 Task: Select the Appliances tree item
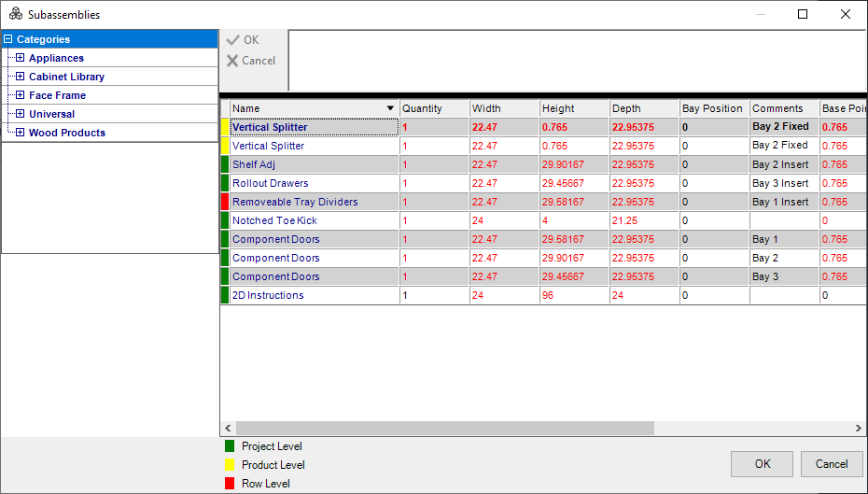56,58
